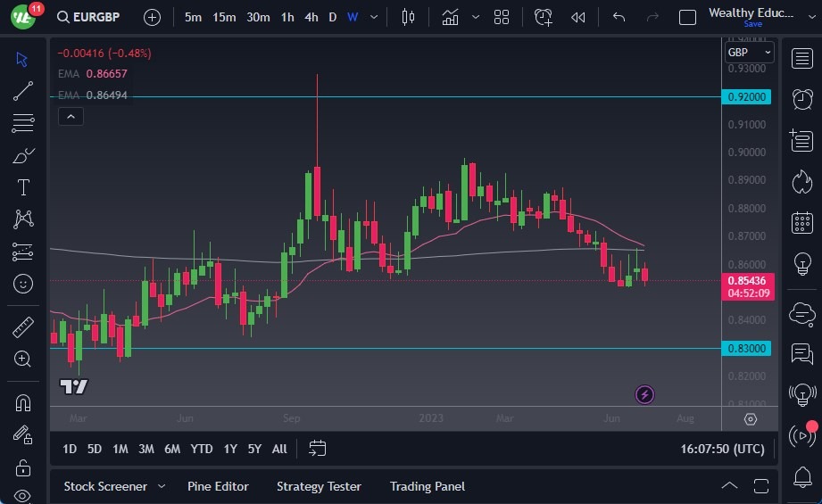Select the All date range

[x=279, y=449]
